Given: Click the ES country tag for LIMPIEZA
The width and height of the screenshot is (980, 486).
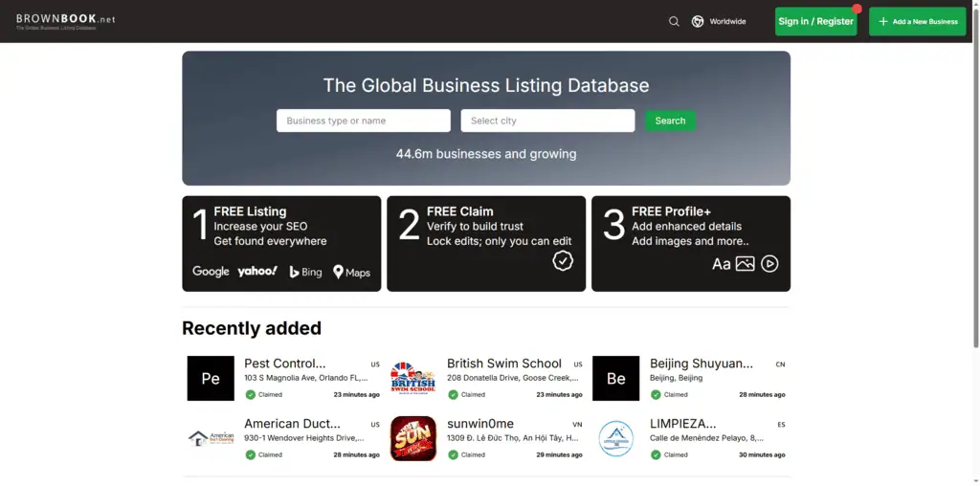Looking at the screenshot, I should tap(781, 425).
